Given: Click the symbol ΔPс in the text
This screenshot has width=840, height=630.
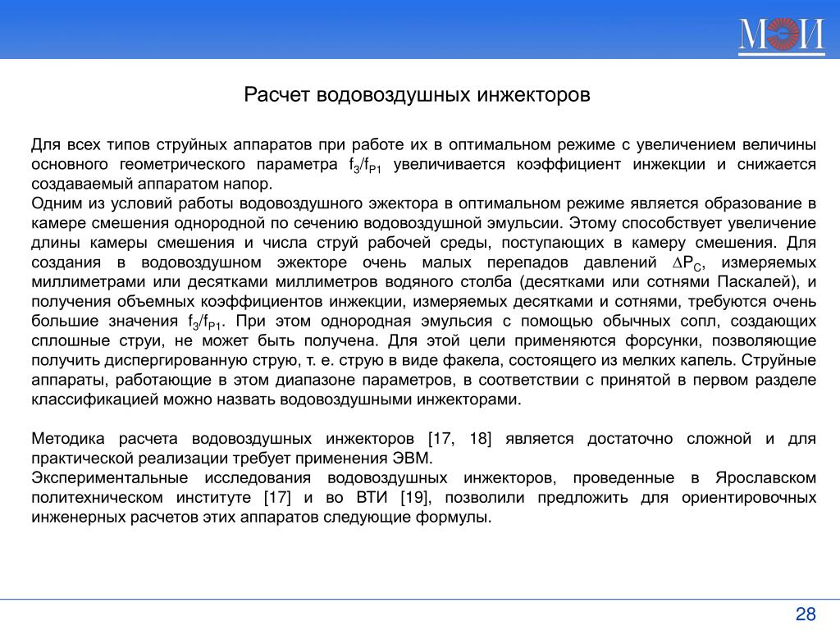Looking at the screenshot, I should coord(689,263).
